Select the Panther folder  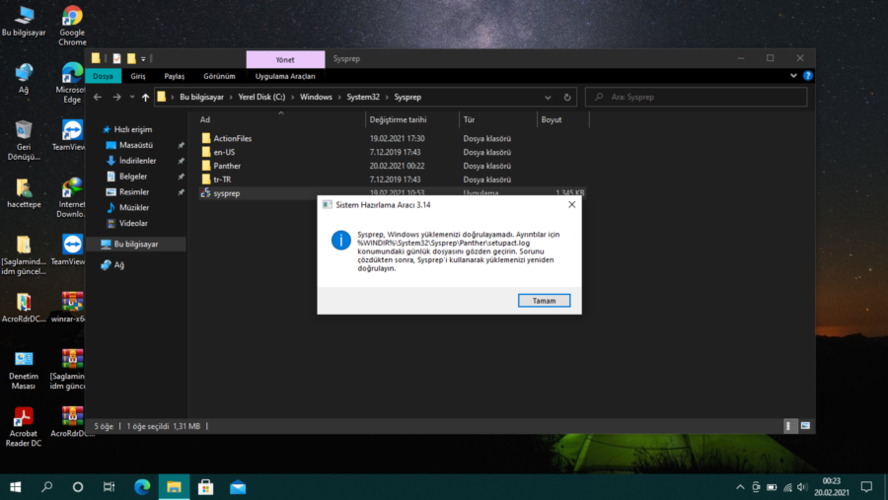[227, 166]
